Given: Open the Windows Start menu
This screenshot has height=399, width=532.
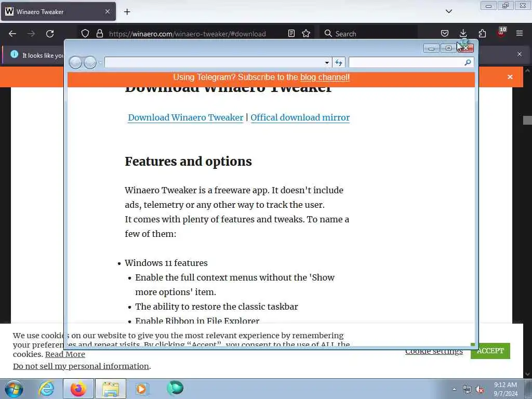Looking at the screenshot, I should 14,389.
